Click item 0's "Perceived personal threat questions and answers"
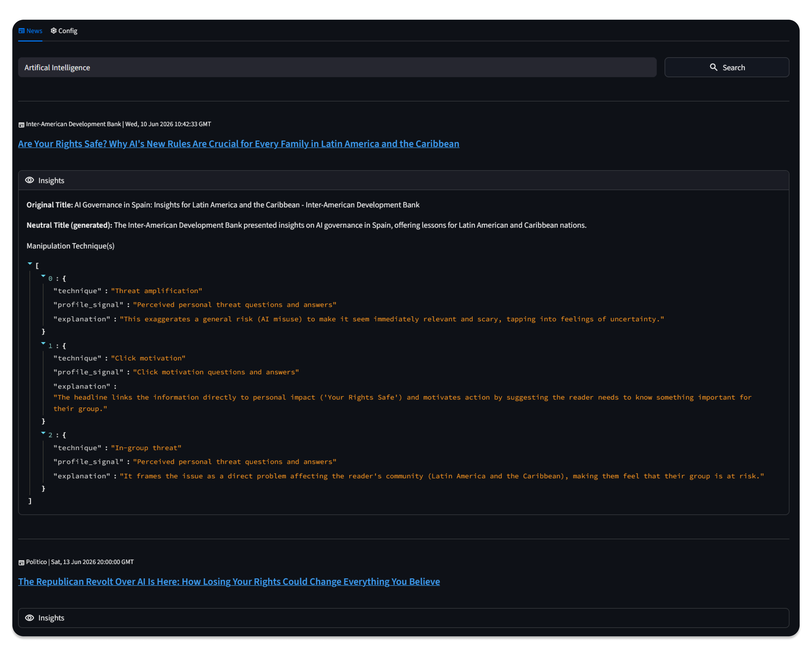This screenshot has width=812, height=656. (234, 305)
